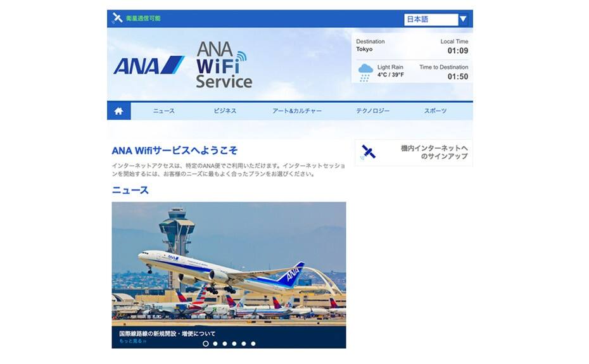Viewport: 589px width, 364px height.
Task: Click 機内インターネットへのサインアップ sign-up button
Action: 414,153
